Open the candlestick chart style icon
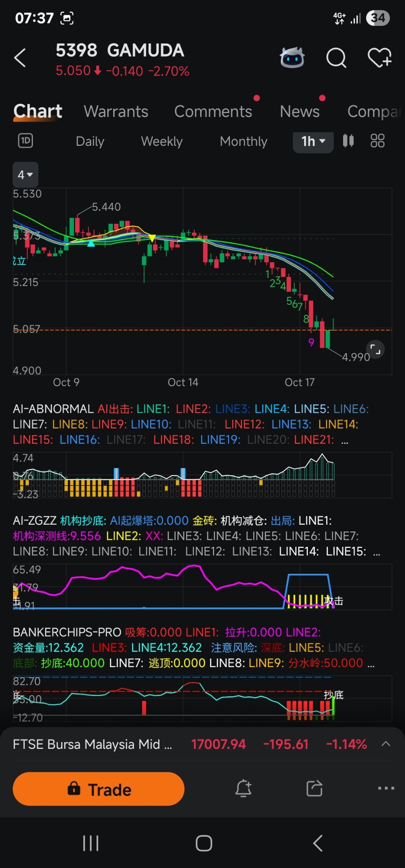The width and height of the screenshot is (405, 868). coord(348,141)
